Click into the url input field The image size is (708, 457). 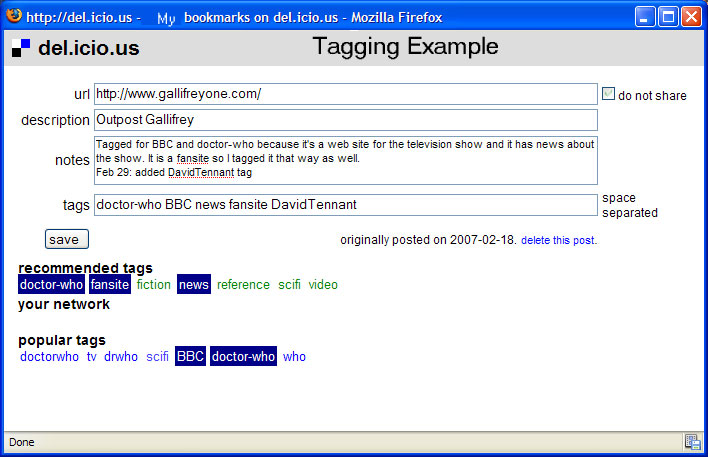(346, 94)
